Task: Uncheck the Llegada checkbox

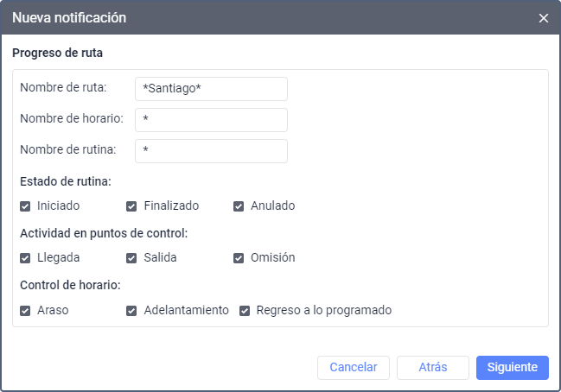Action: [x=25, y=258]
